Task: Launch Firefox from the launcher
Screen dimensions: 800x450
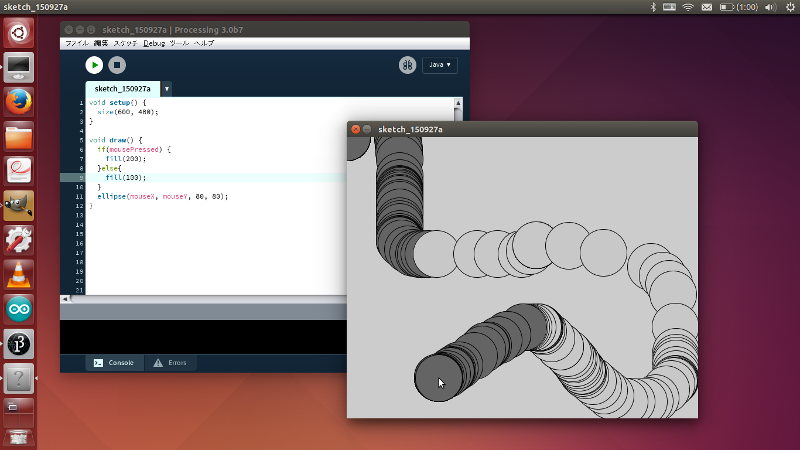Action: (18, 102)
